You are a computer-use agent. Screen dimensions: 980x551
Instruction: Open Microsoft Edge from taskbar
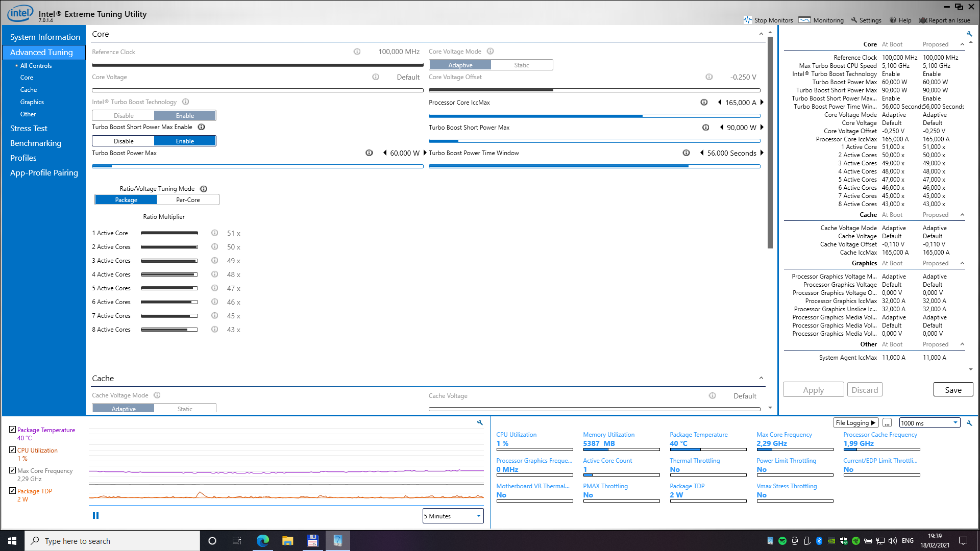point(263,541)
